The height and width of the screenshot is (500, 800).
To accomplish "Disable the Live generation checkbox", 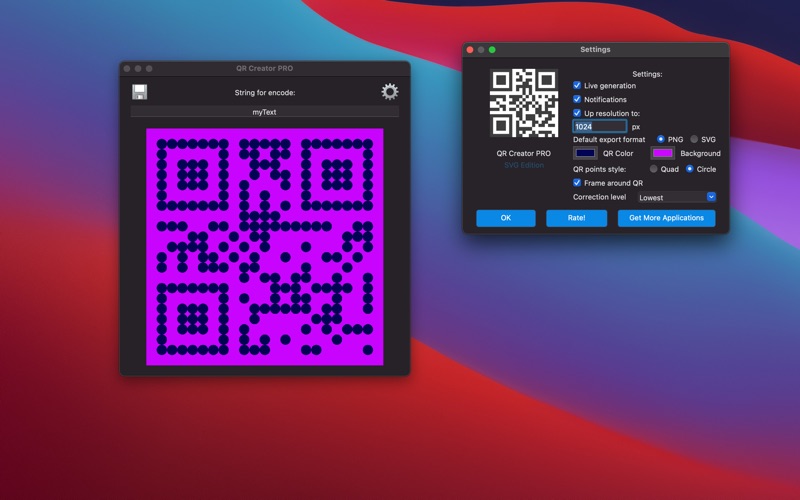I will (577, 86).
